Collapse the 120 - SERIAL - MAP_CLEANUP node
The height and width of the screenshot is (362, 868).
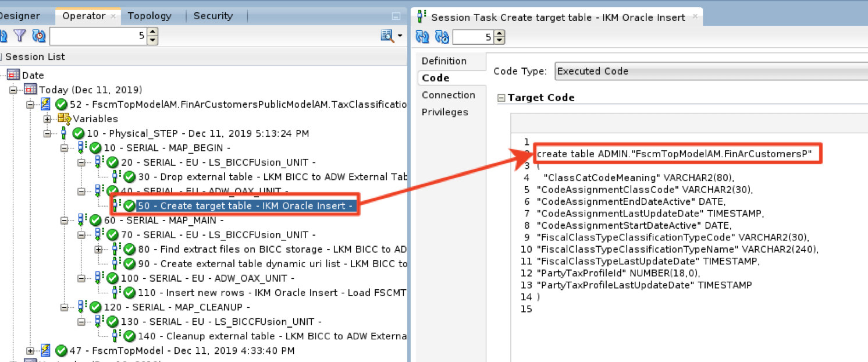click(65, 307)
